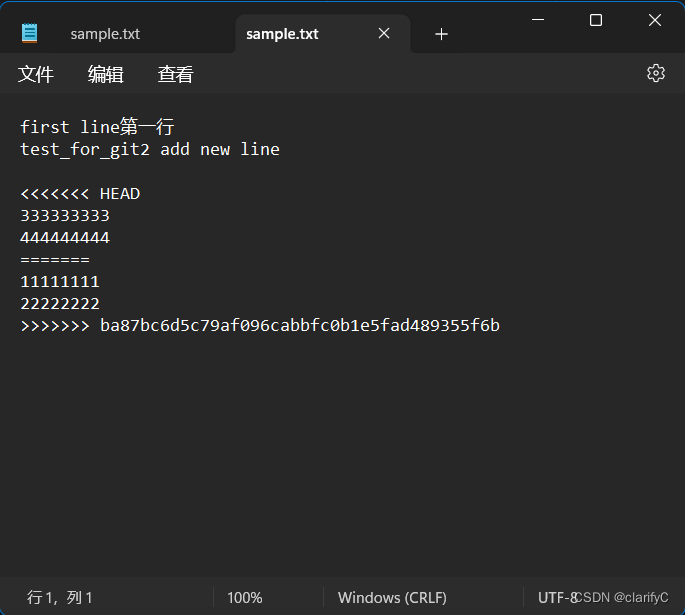
Task: Select the active sample.txt tab
Action: point(282,34)
